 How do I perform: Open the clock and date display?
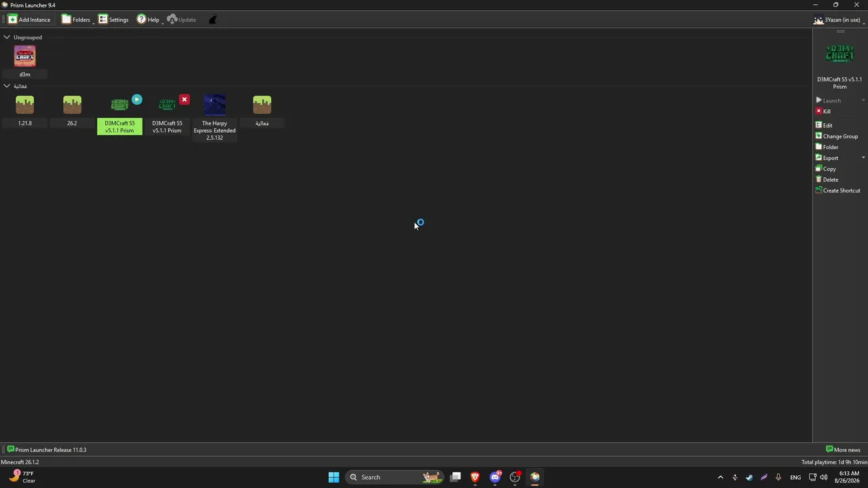tap(847, 477)
